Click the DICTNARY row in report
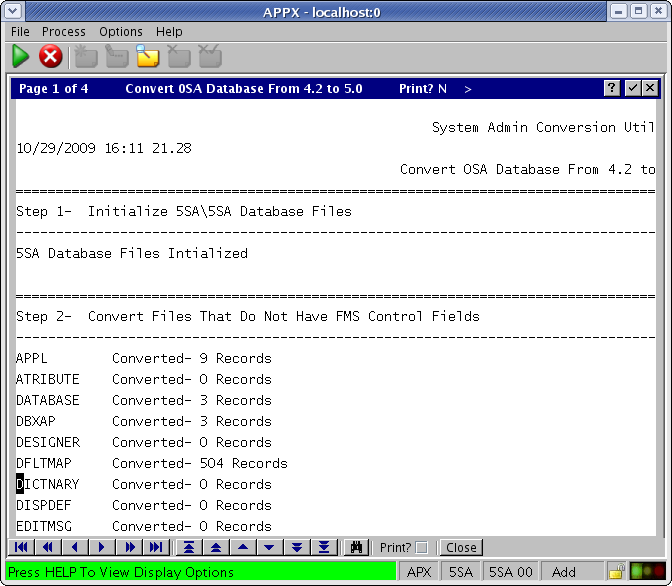The height and width of the screenshot is (586, 672). point(48,484)
